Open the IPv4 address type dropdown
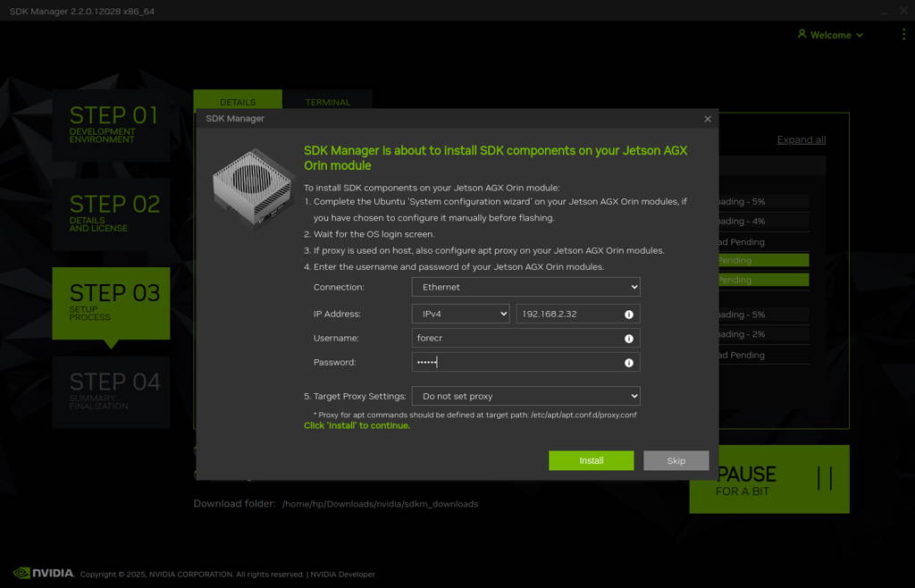The image size is (915, 588). click(460, 314)
